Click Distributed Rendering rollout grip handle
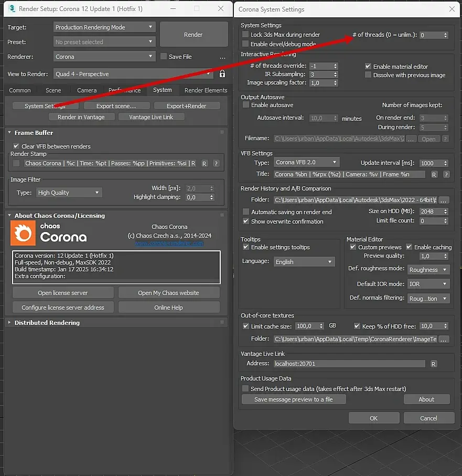The height and width of the screenshot is (476, 462). click(222, 322)
